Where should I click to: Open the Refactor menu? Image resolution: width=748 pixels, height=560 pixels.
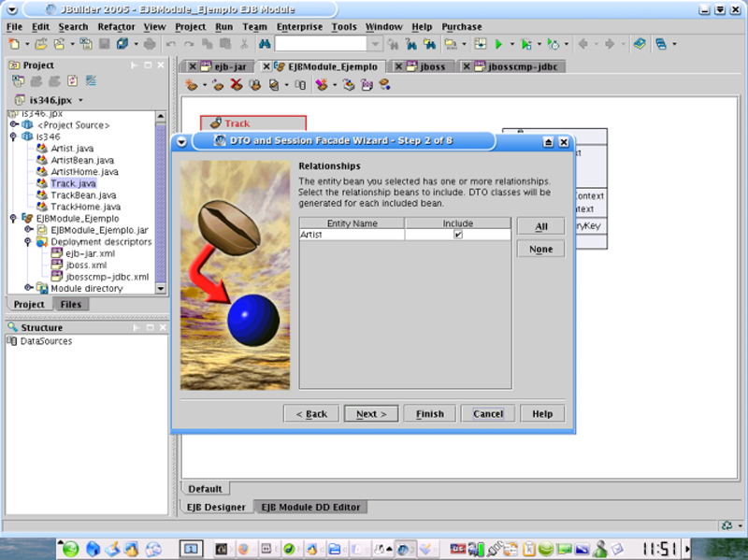coord(116,27)
